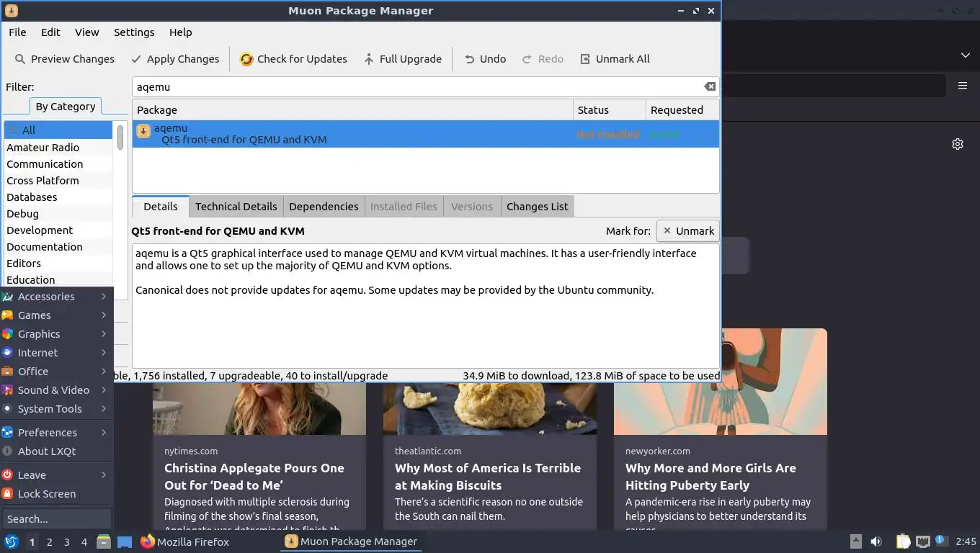Open the Help menu

(x=180, y=32)
